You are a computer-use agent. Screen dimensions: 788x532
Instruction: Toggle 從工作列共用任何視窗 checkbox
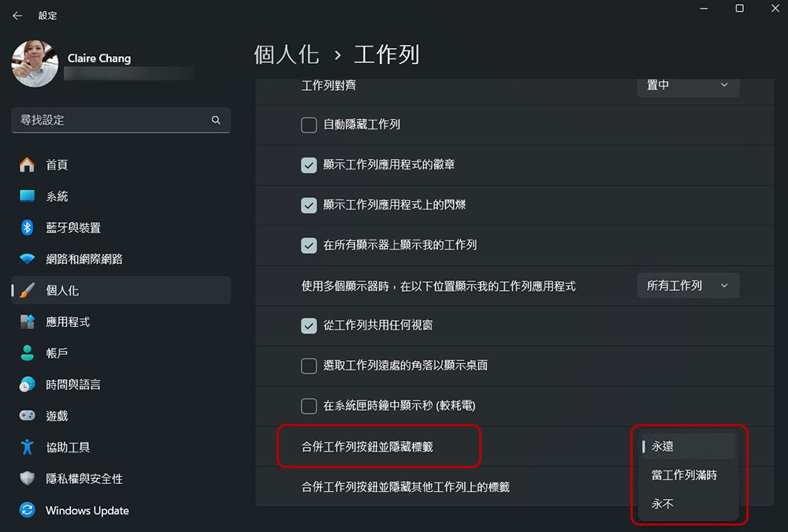coord(309,326)
